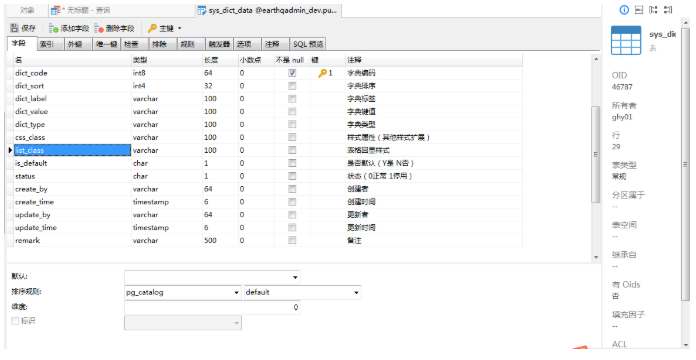The width and height of the screenshot is (696, 360).
Task: Check not-null for create_by
Action: (x=292, y=189)
